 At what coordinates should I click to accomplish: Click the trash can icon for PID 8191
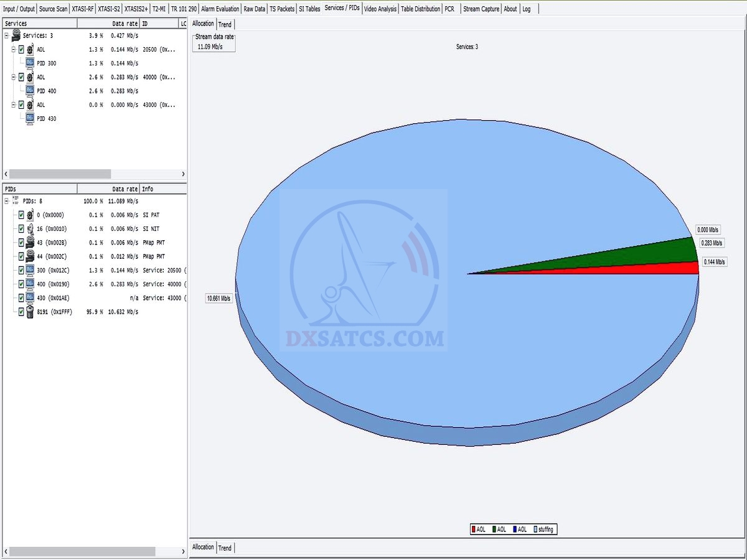pyautogui.click(x=30, y=312)
